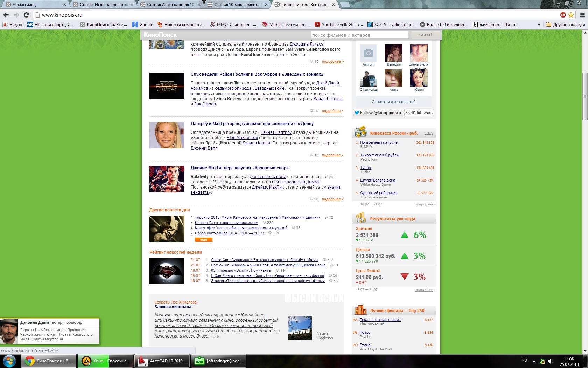Open the Одинокий рейнджер link
This screenshot has width=588, height=368.
379,193
